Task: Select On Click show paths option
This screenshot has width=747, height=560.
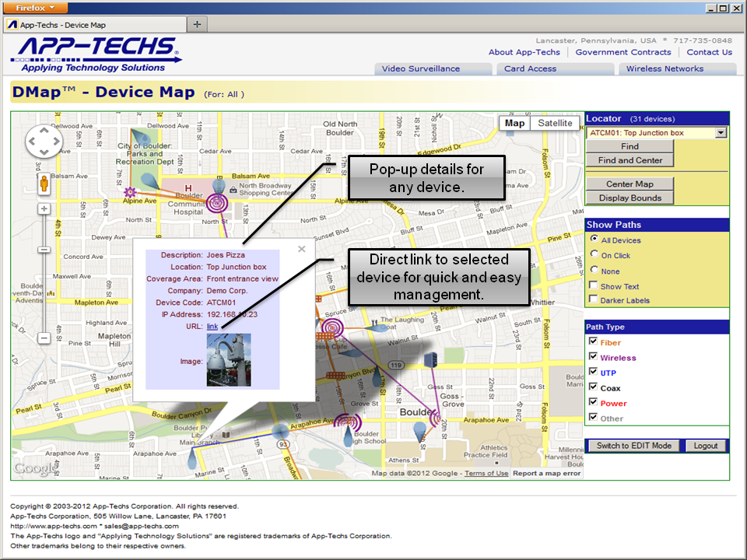Action: [x=594, y=254]
